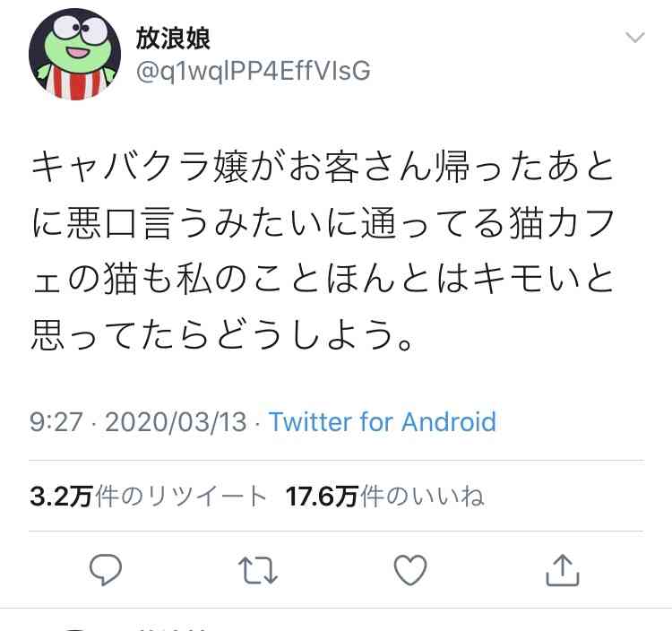This screenshot has height=631, width=672.
Task: Select the 9:27 timestamp
Action: point(56,422)
